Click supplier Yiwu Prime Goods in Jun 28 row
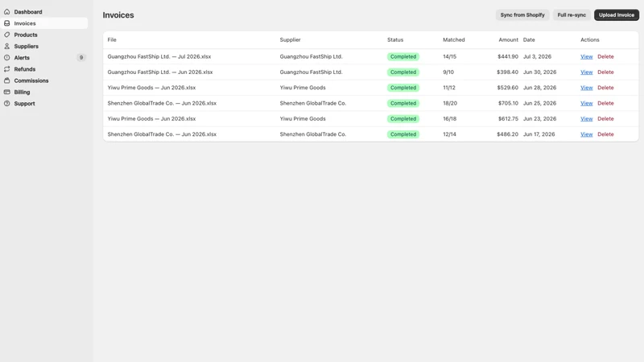This screenshot has height=362, width=644. [x=303, y=88]
